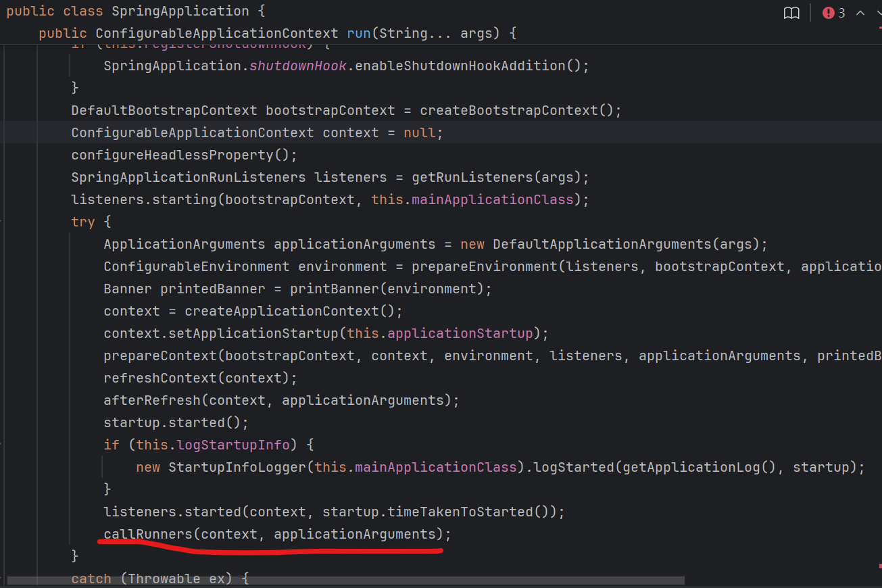Click the 'logStartupInfo' field
The height and width of the screenshot is (588, 882).
click(x=233, y=445)
